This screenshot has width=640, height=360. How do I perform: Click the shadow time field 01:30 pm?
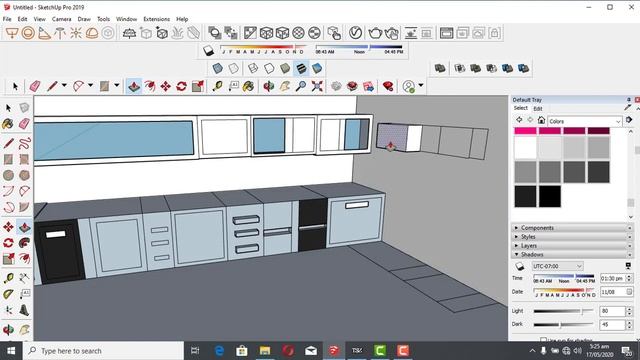coord(613,278)
